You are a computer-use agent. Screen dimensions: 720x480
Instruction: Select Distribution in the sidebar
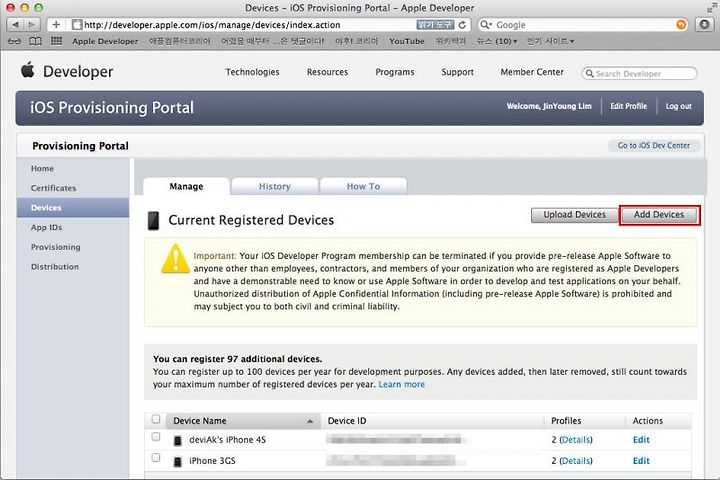coord(55,267)
